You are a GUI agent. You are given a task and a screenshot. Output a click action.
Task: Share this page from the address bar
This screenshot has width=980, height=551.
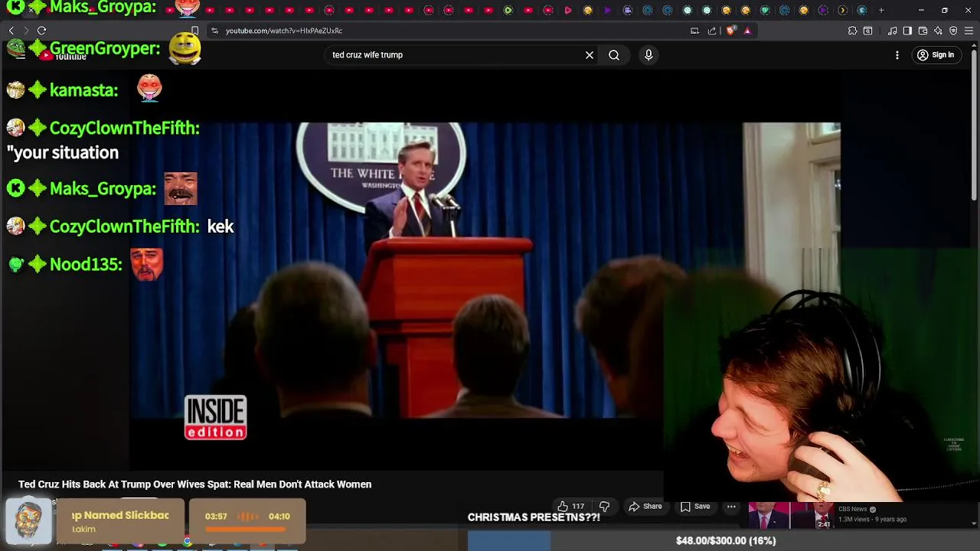pos(712,31)
